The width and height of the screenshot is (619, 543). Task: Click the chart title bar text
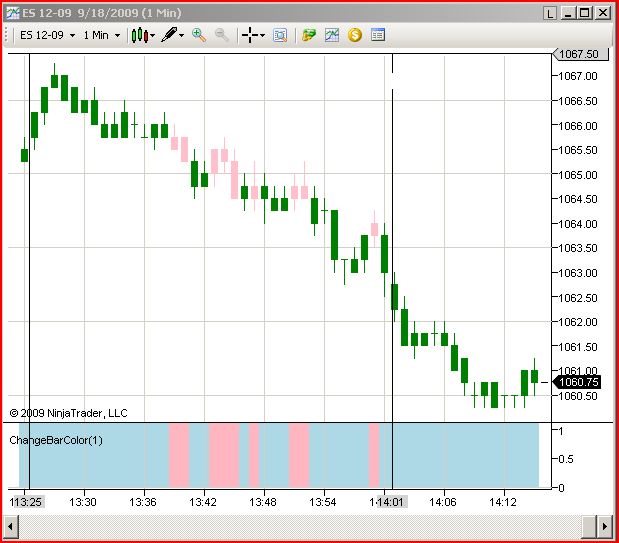tap(102, 13)
